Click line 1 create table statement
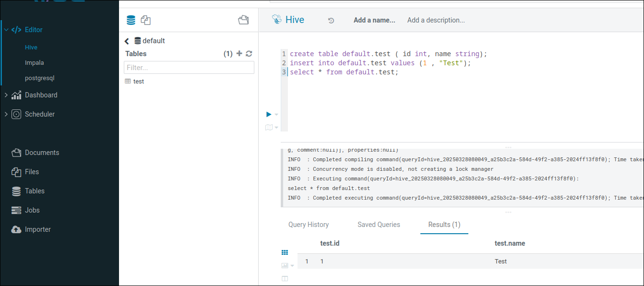 (388, 54)
